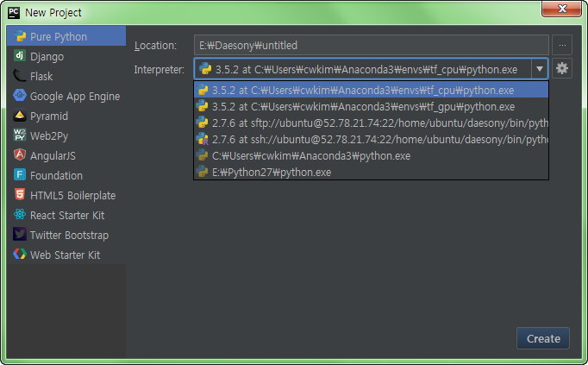Choose AngularJS project type
The width and height of the screenshot is (588, 365).
66,155
